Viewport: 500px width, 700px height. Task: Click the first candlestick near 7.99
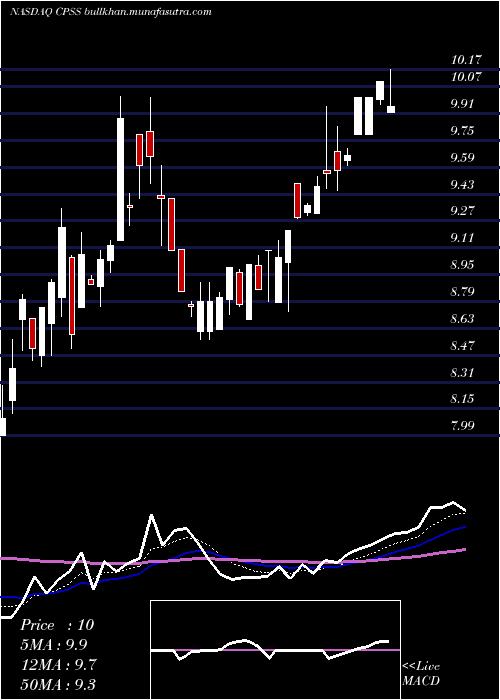[3, 426]
